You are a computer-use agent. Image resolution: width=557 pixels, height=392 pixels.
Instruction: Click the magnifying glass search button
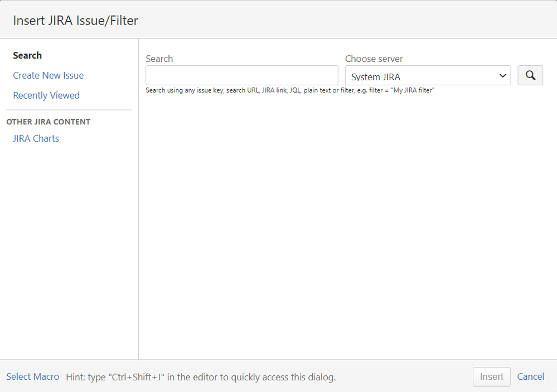pos(530,75)
